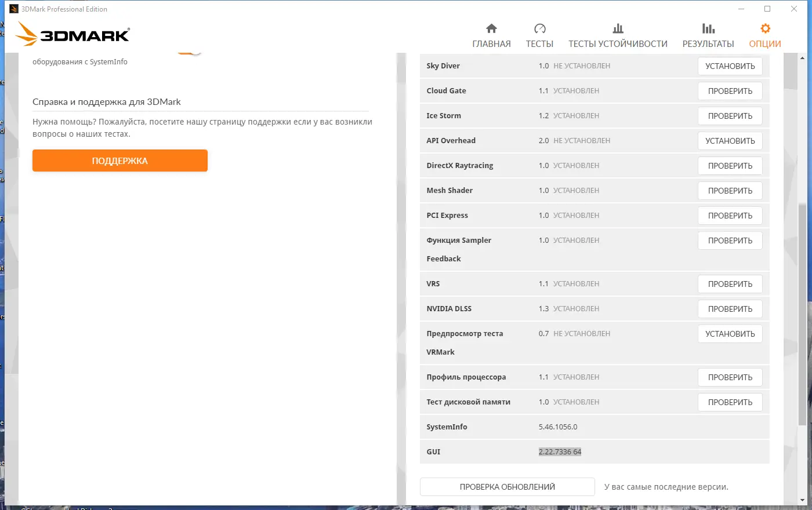The image size is (812, 510).
Task: Click the 3DMark title bar app icon
Action: point(14,9)
